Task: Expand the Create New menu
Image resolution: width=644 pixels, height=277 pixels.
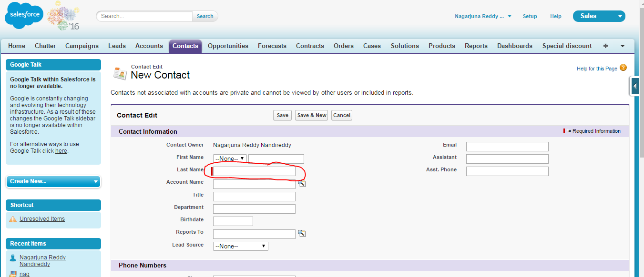Action: pos(53,181)
